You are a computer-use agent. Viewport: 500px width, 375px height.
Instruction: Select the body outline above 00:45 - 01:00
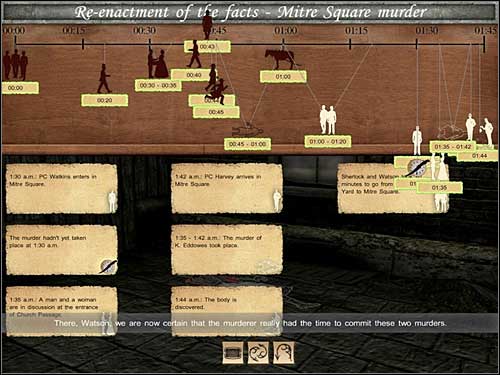tap(247, 130)
